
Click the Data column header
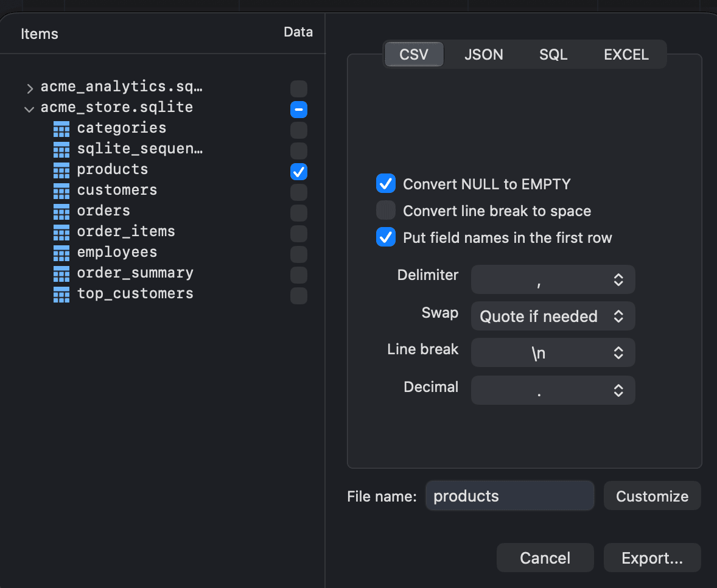[298, 32]
